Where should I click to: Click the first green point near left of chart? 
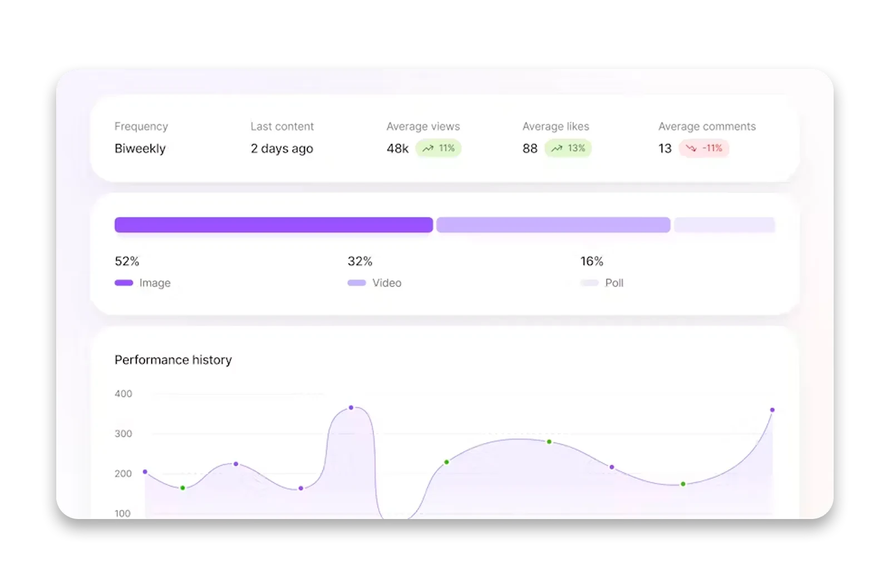[x=183, y=488]
